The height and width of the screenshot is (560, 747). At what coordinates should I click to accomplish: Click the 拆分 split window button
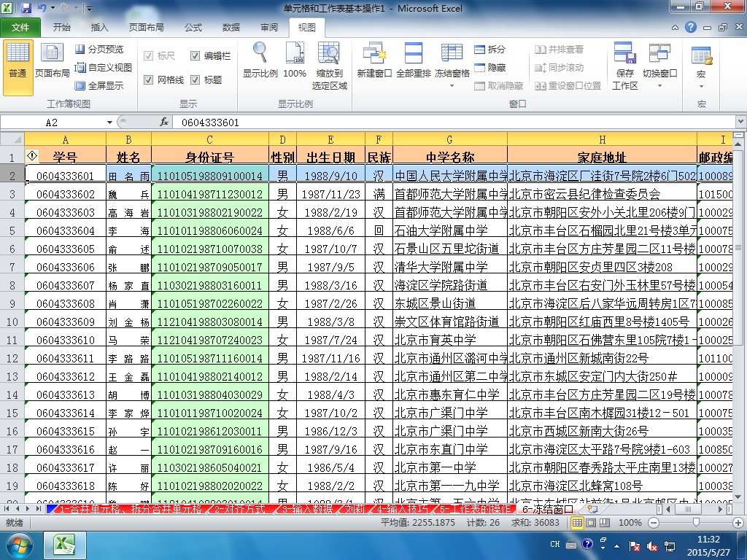(x=489, y=49)
